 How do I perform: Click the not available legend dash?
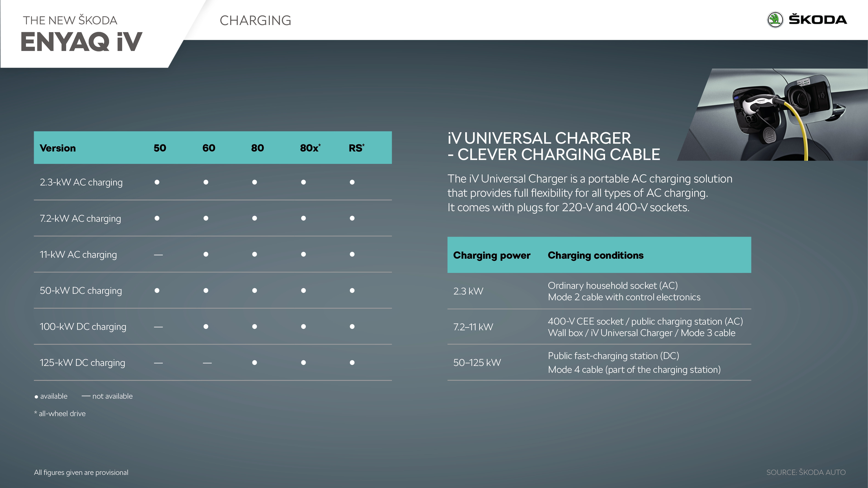point(86,396)
